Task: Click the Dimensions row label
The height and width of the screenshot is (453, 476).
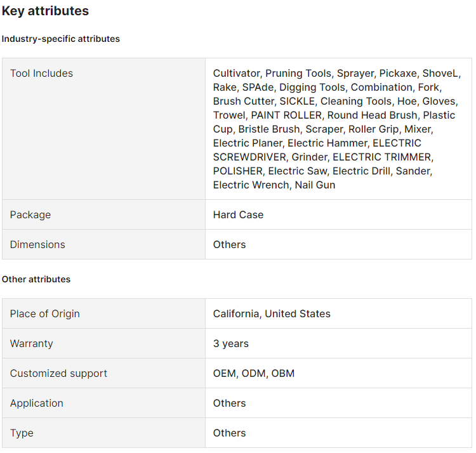Action: pos(37,244)
